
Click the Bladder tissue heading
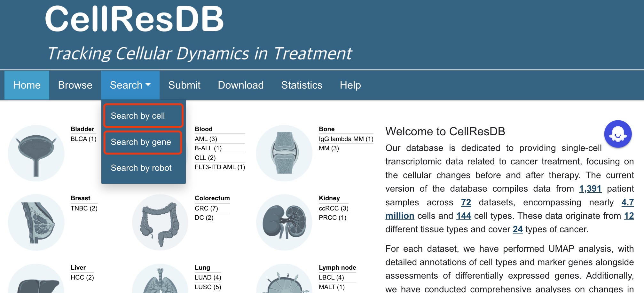coord(82,129)
